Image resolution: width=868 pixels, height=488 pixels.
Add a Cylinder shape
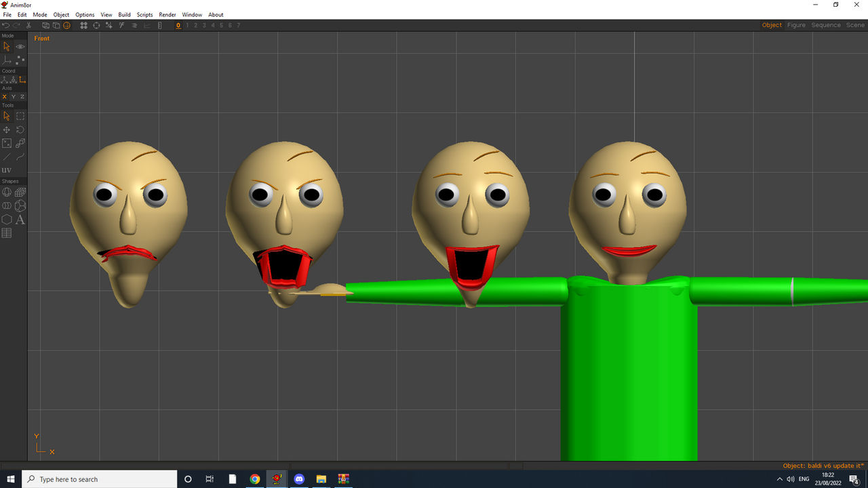7,206
